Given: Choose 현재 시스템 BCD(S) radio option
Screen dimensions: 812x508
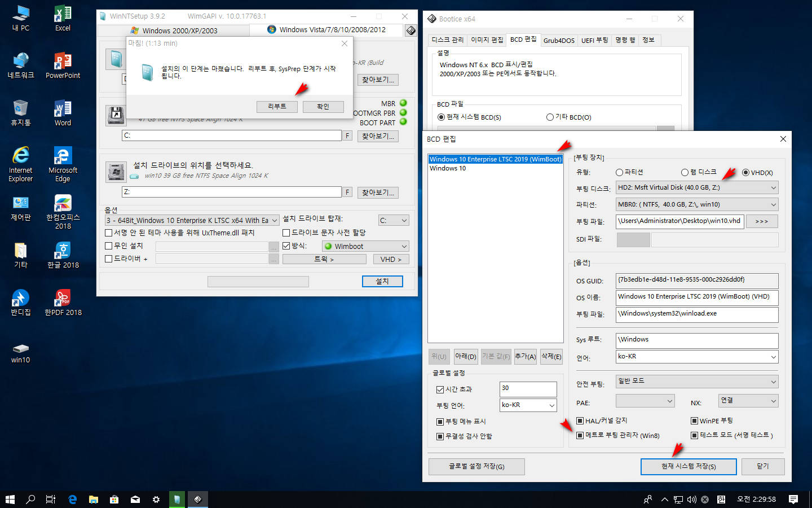Looking at the screenshot, I should pyautogui.click(x=469, y=117).
